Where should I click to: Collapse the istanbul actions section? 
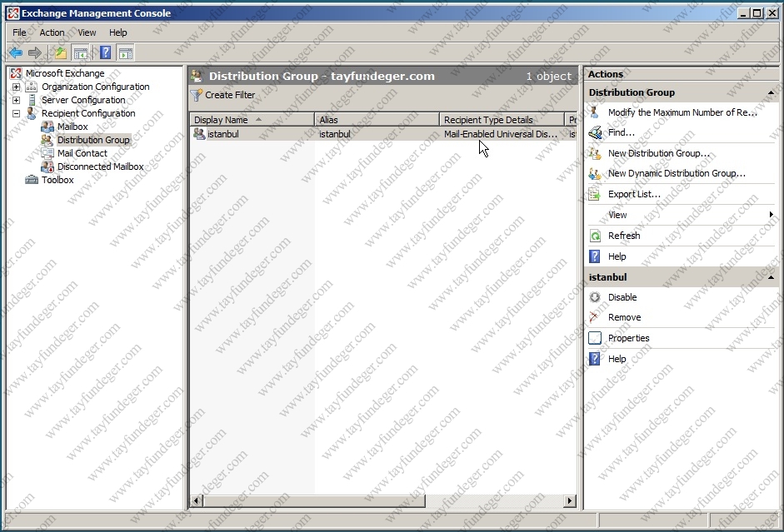pyautogui.click(x=771, y=277)
